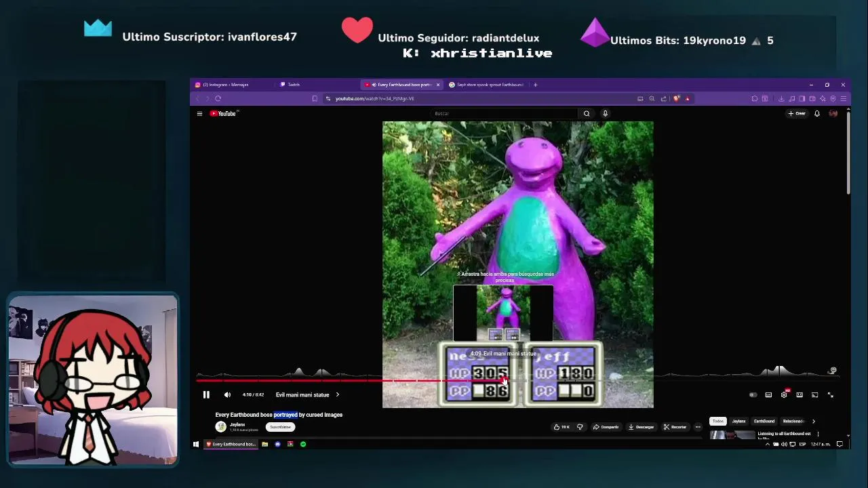Dislike the video with thumbs down
The image size is (868, 488).
tap(580, 427)
